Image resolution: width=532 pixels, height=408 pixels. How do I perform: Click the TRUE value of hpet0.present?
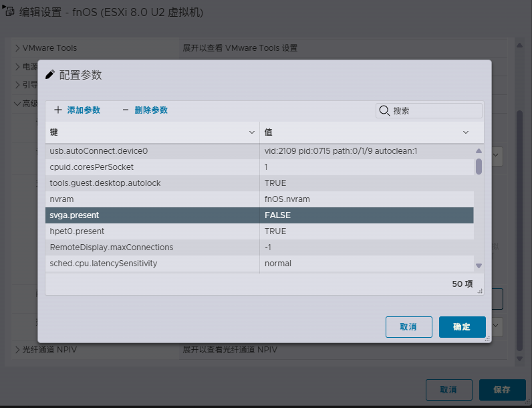[275, 231]
